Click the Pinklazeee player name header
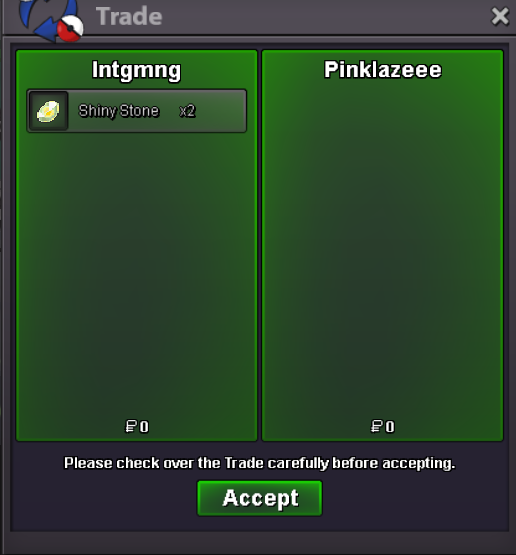 (x=383, y=69)
